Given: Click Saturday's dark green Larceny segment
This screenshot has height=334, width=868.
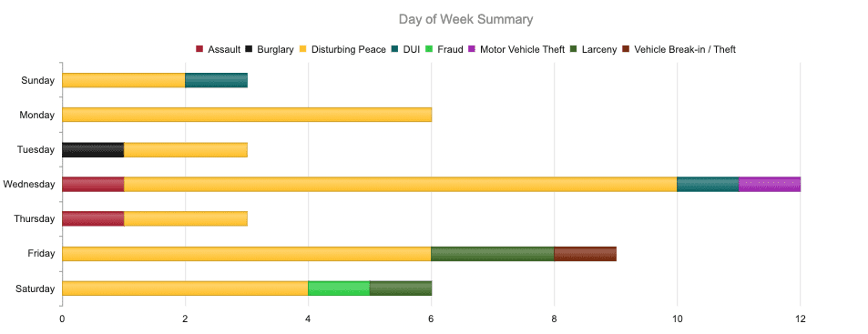Looking at the screenshot, I should pyautogui.click(x=401, y=288).
